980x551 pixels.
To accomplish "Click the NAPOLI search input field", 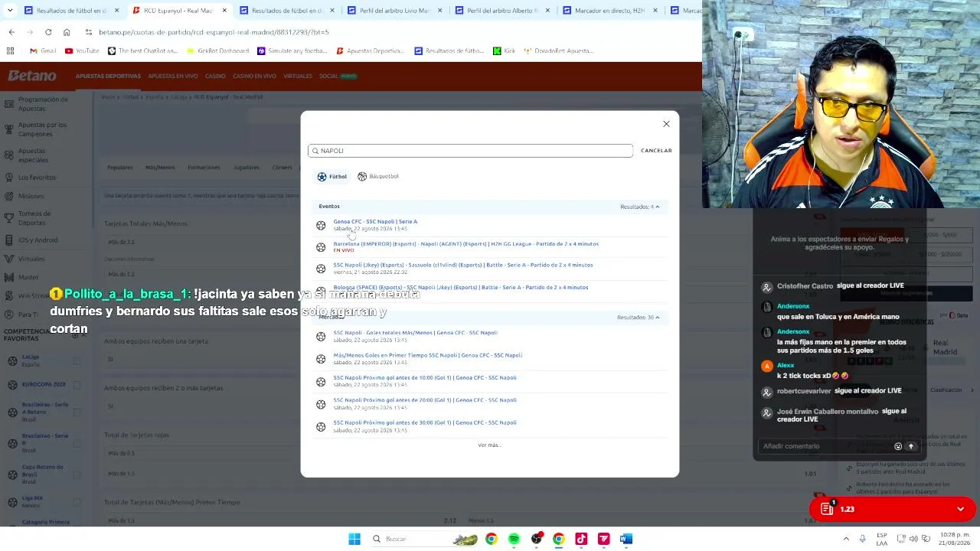I will click(470, 151).
